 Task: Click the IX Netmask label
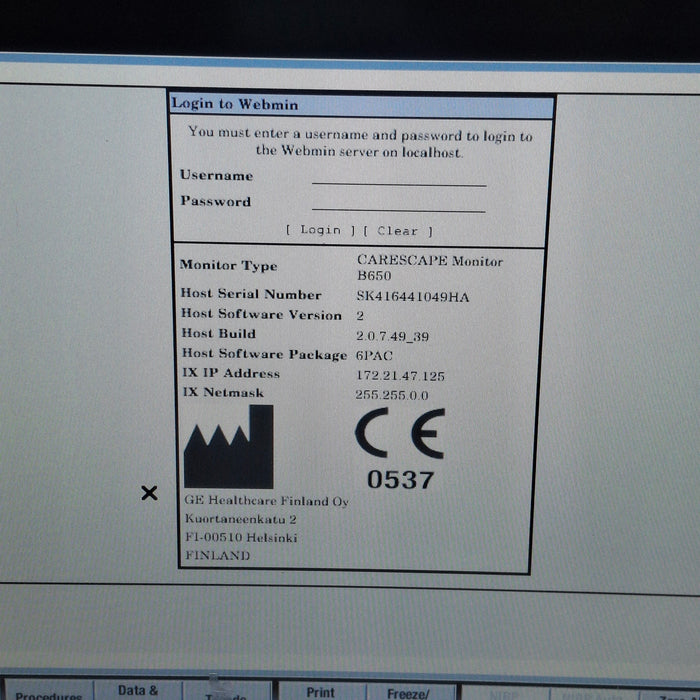pyautogui.click(x=223, y=392)
